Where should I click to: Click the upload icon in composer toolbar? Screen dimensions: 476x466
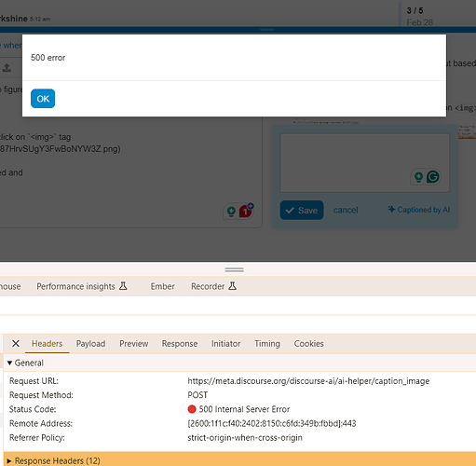tap(7, 67)
